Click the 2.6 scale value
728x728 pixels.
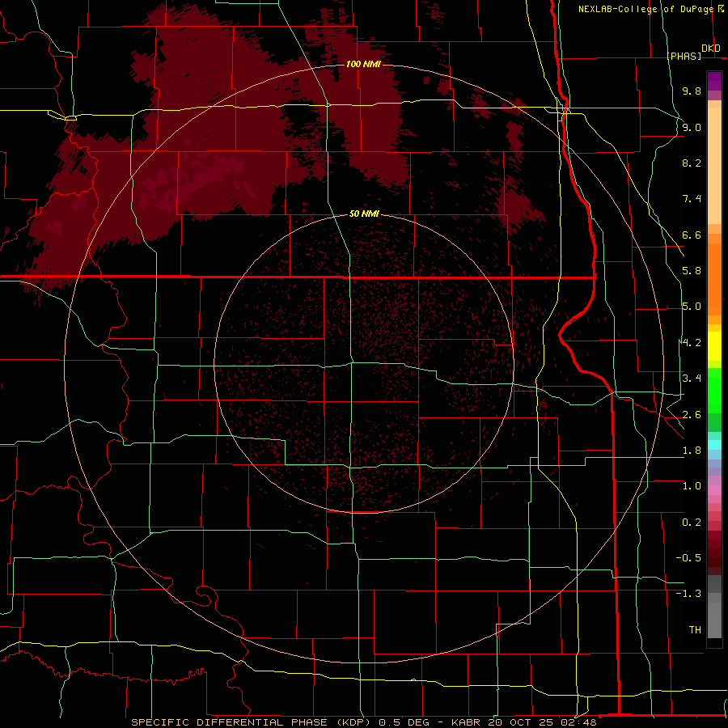tap(692, 415)
